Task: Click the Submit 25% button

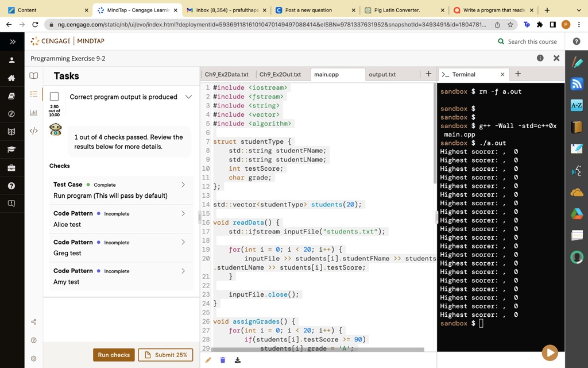Action: (x=165, y=355)
